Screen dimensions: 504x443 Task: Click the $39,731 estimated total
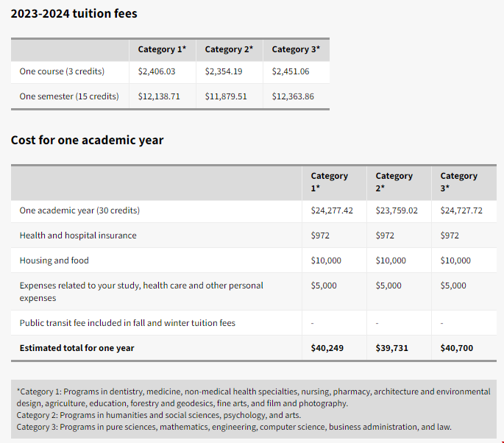click(392, 348)
